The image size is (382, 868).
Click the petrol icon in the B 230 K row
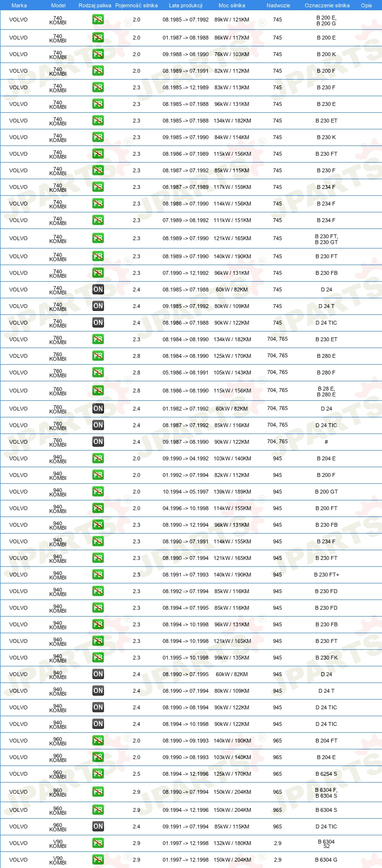click(98, 137)
